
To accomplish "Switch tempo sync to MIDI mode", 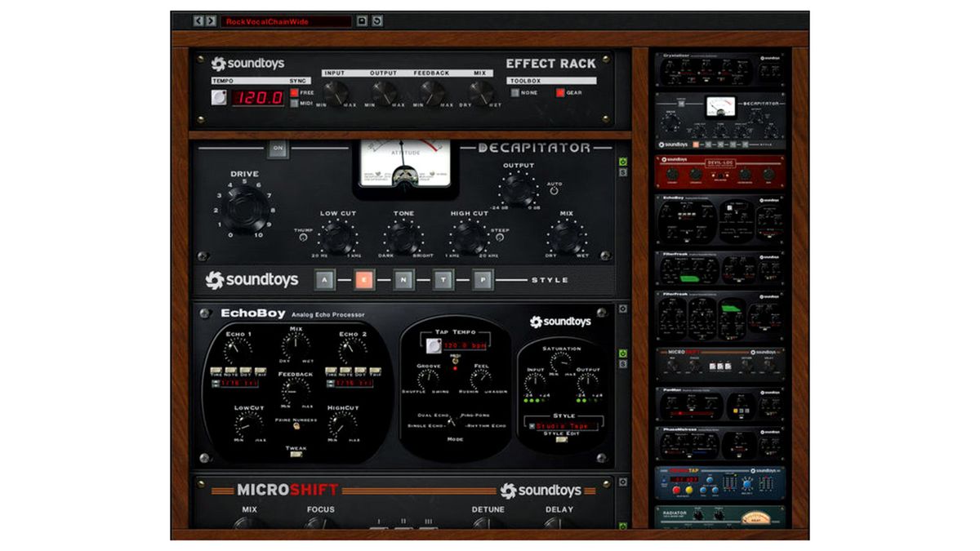I will (x=296, y=103).
